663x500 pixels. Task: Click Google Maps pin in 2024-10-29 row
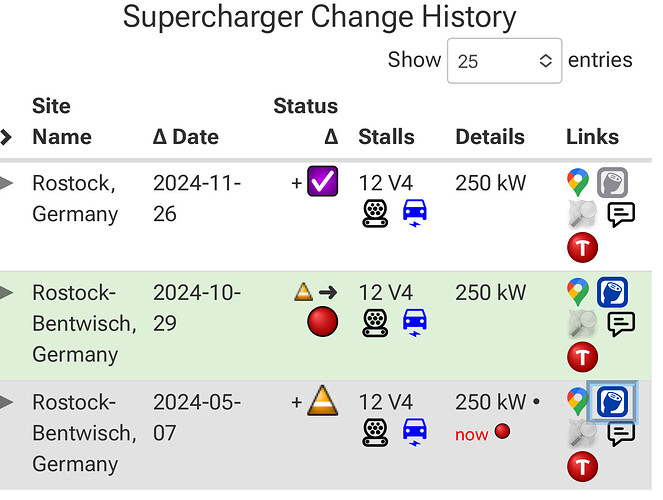tap(578, 292)
